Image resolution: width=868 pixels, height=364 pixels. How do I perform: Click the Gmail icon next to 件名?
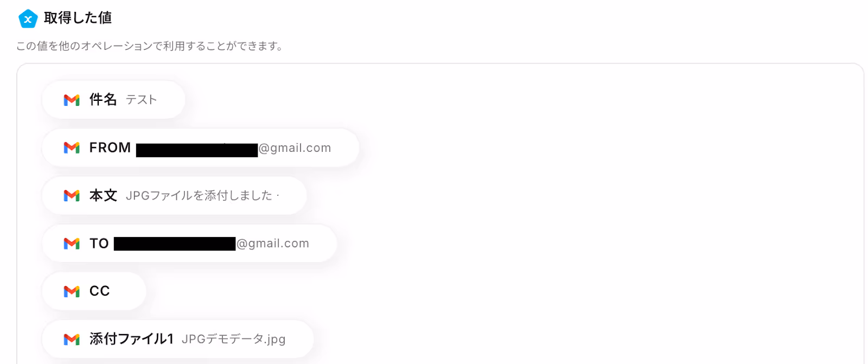pyautogui.click(x=72, y=100)
